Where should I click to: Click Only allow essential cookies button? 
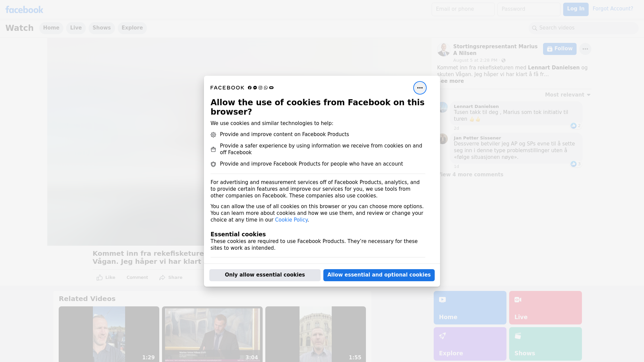pos(265,275)
